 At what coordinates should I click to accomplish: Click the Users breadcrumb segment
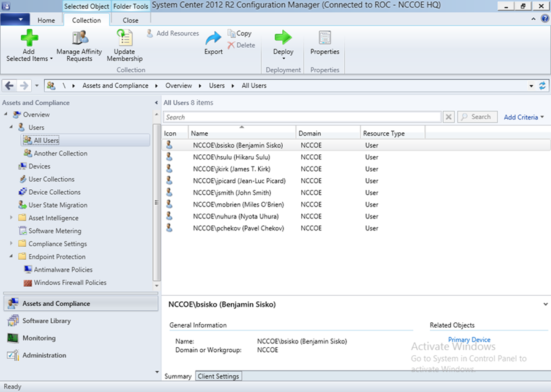(x=217, y=85)
